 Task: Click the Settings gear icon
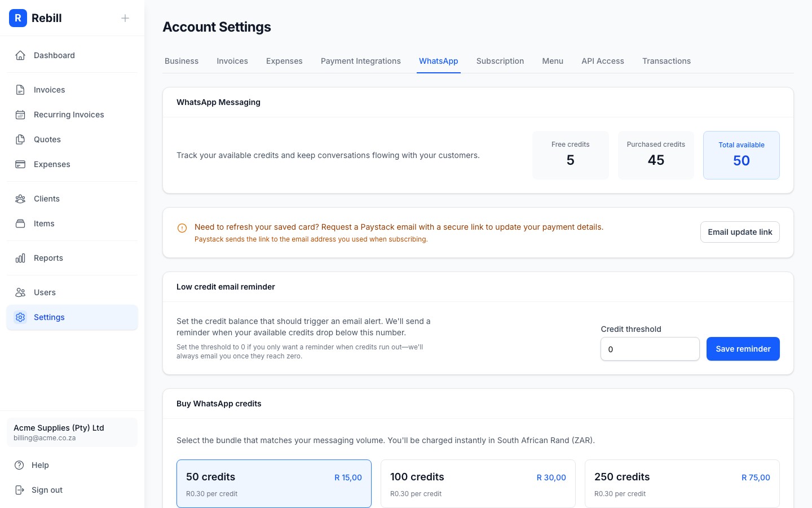(x=20, y=317)
